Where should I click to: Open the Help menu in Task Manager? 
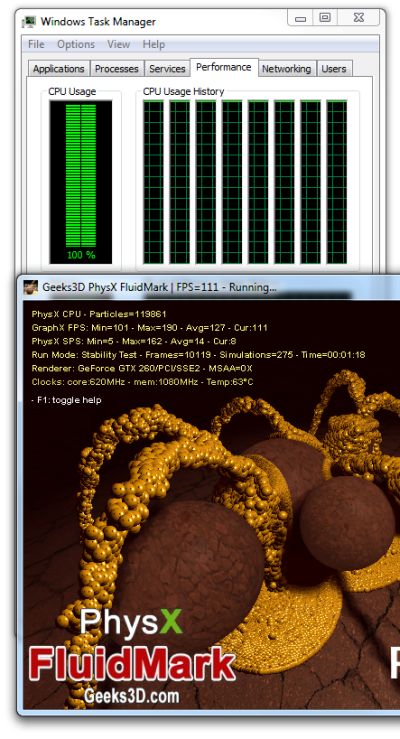point(154,44)
